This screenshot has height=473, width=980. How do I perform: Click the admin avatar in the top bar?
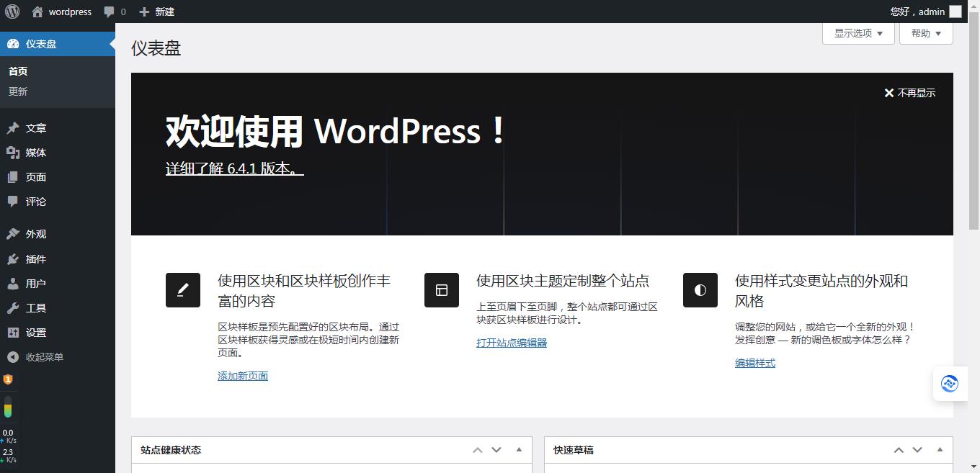click(x=955, y=12)
